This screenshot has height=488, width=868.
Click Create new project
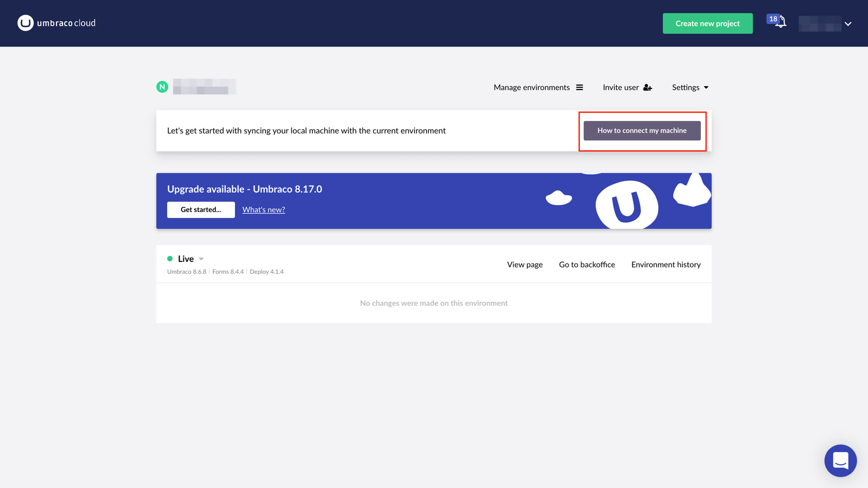(707, 23)
